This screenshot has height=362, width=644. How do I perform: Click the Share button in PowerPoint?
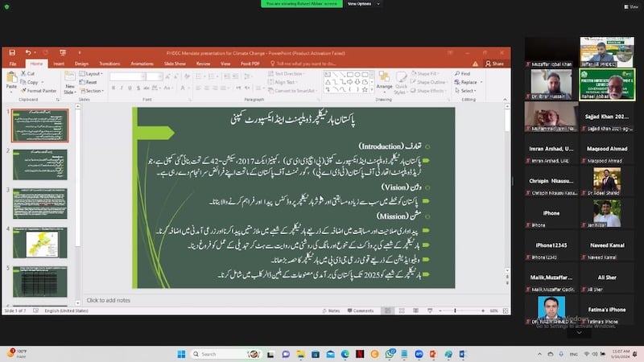pyautogui.click(x=496, y=63)
